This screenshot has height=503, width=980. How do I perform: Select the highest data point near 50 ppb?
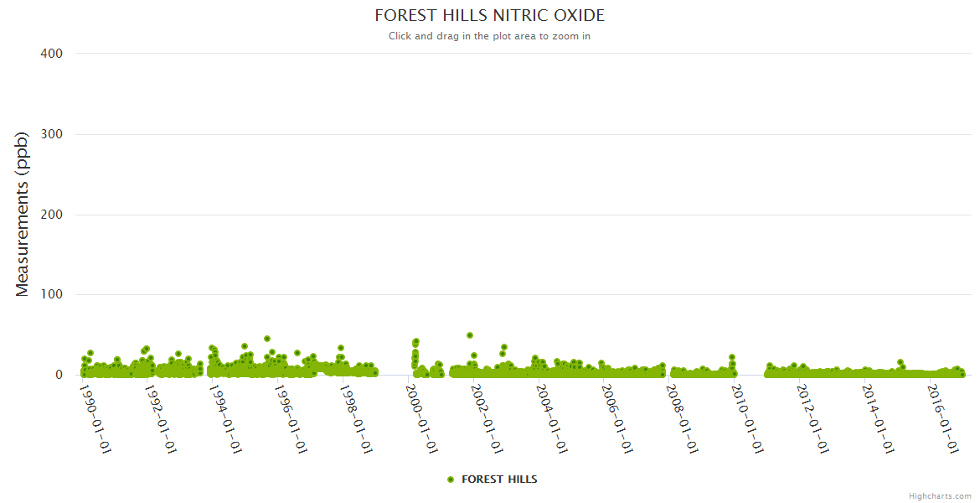click(470, 335)
